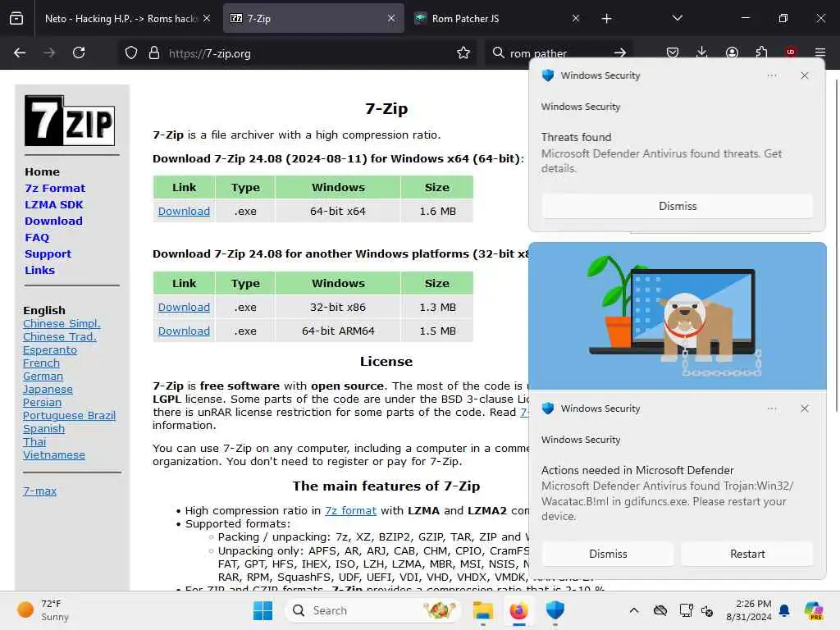The width and height of the screenshot is (840, 630).
Task: Select the 7-Zip browser tab
Action: 313,19
